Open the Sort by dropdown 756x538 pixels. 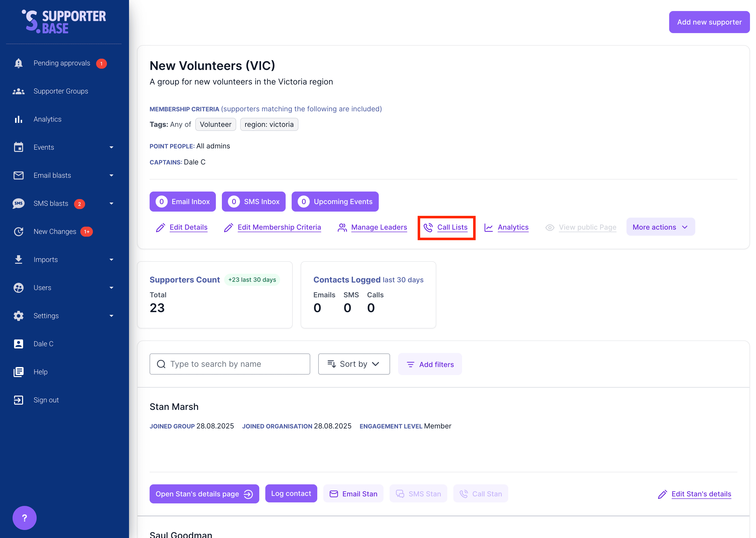point(353,364)
